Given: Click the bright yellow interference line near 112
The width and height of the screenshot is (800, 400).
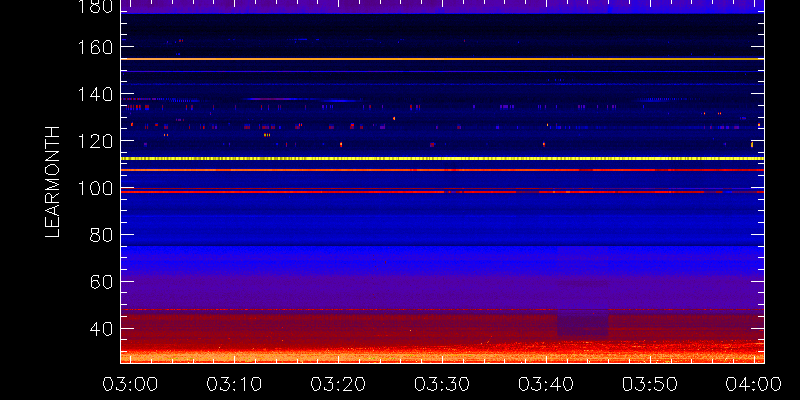Looking at the screenshot, I should click(442, 159).
